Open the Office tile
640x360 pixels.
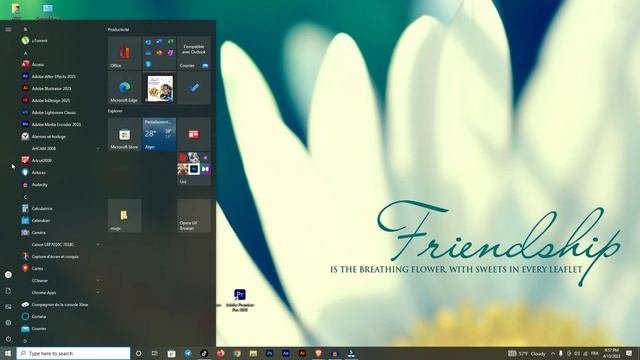[124, 53]
